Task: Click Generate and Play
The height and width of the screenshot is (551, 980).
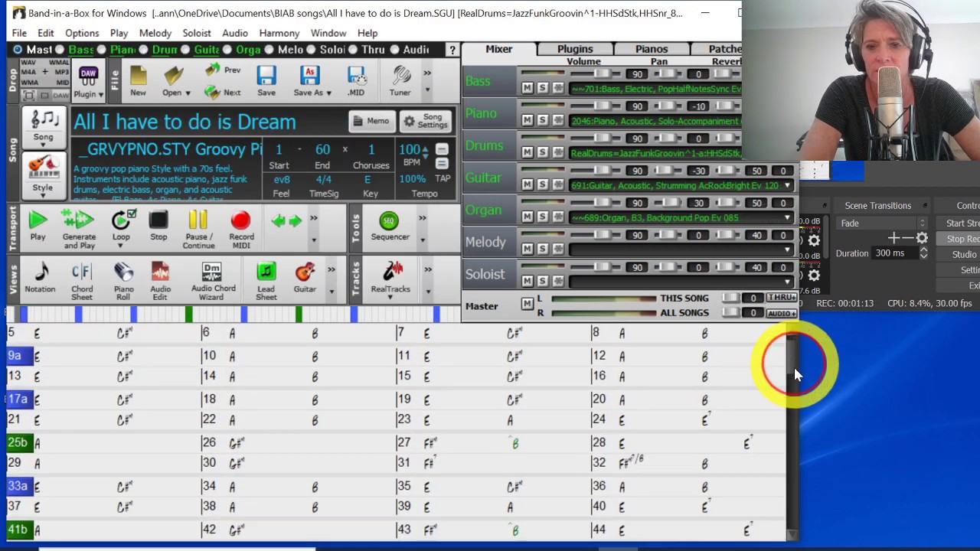Action: point(79,230)
